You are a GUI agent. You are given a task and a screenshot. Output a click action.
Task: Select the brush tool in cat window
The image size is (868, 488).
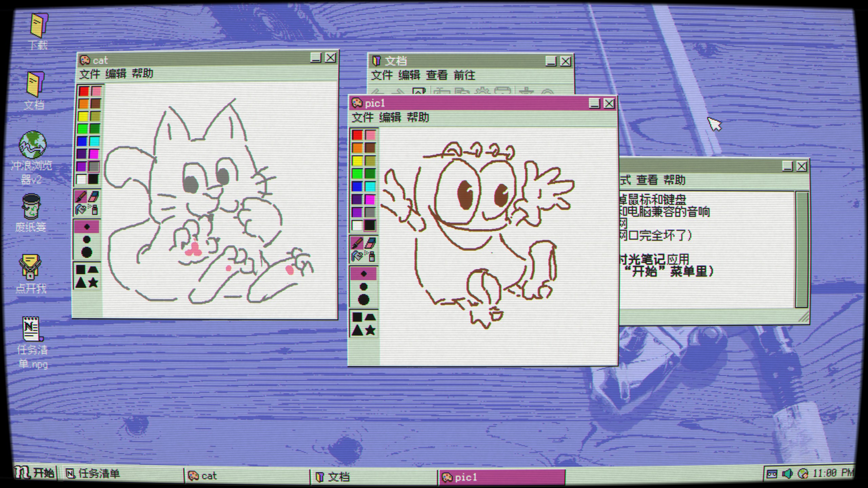[x=81, y=196]
